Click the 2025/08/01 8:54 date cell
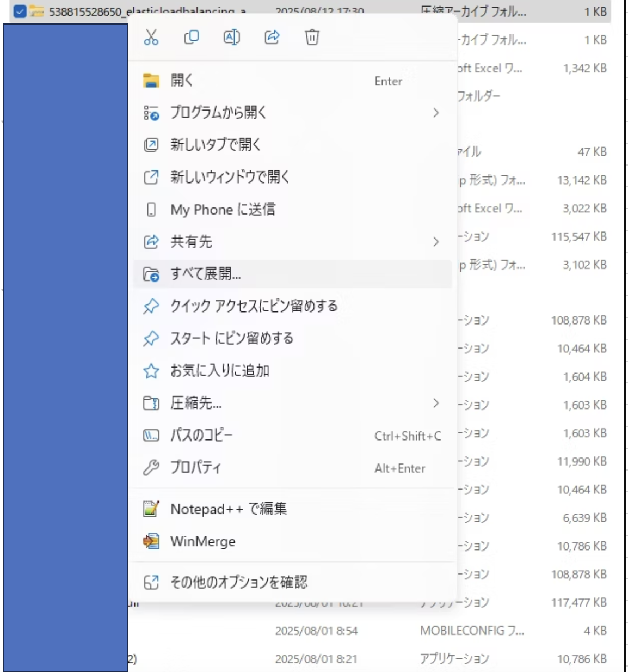 (316, 631)
